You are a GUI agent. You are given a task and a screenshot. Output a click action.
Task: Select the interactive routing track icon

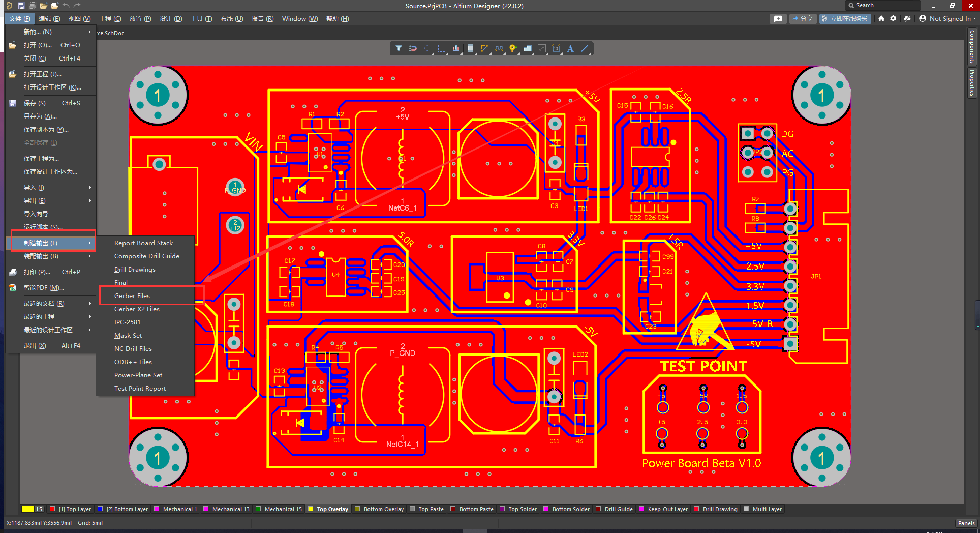point(485,48)
